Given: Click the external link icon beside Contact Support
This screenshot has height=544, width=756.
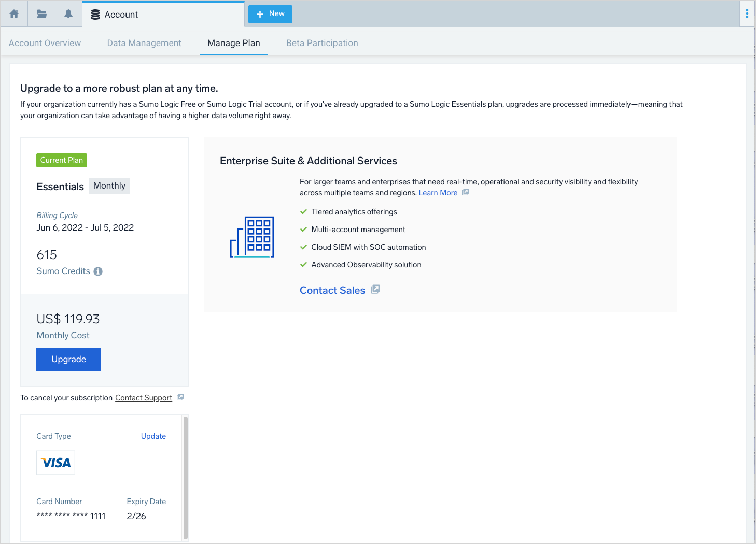Looking at the screenshot, I should point(180,397).
